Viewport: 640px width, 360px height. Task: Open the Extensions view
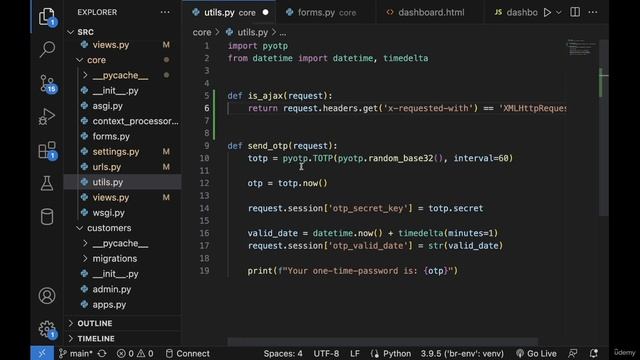click(47, 150)
